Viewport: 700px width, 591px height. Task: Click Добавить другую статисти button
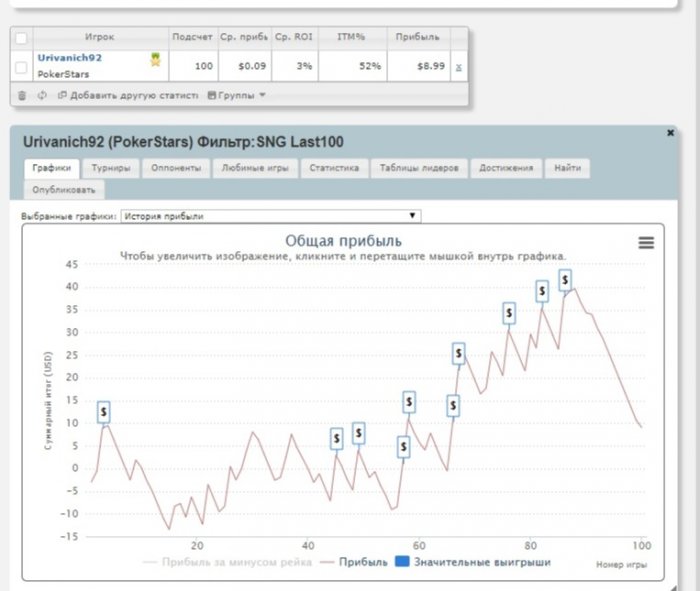(128, 95)
